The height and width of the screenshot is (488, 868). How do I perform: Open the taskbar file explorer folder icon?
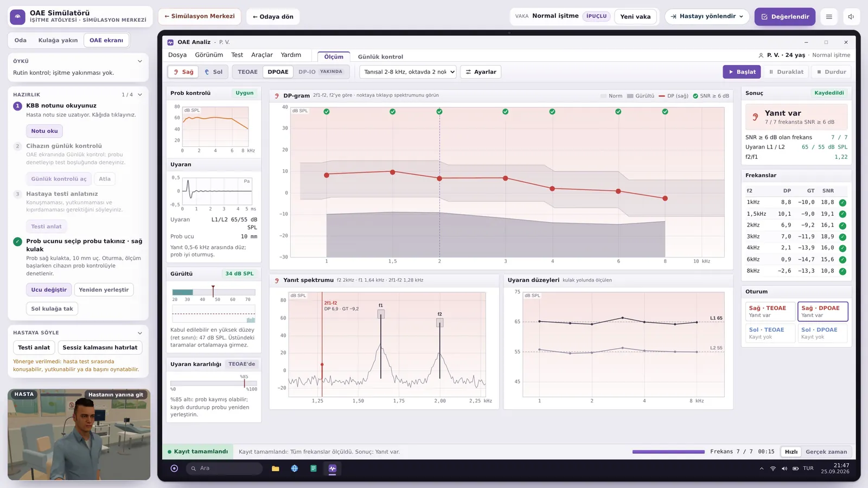point(276,468)
